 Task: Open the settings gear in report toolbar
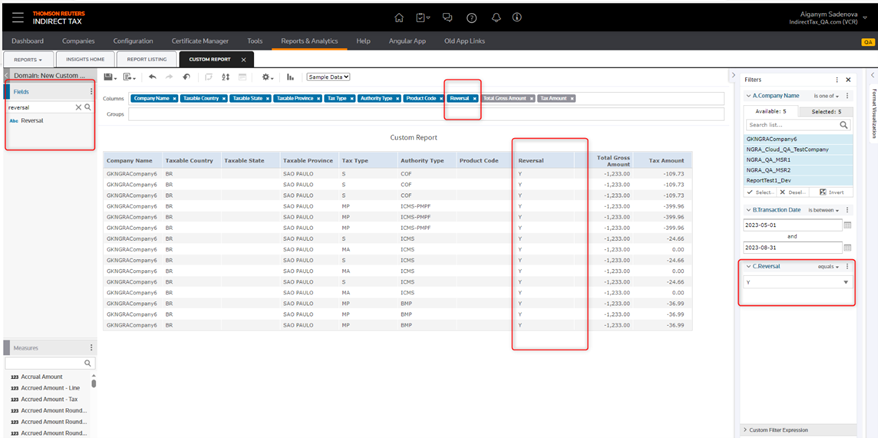click(266, 77)
